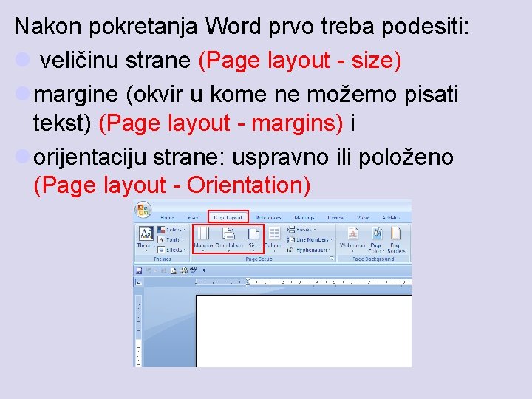Screen dimensions: 532x399
Task: Click the Print Preview icon in quick toolbar
Action: point(174,270)
